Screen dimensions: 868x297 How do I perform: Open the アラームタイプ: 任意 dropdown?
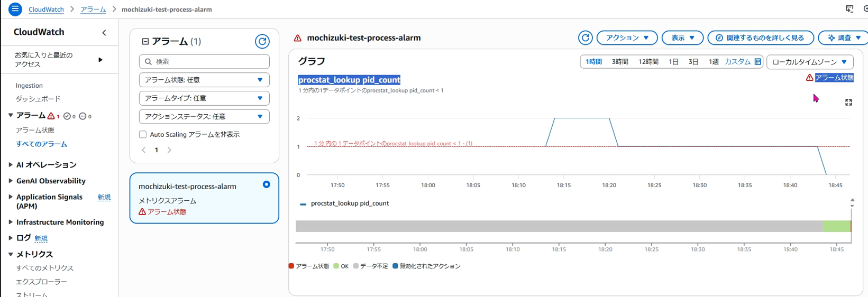coord(204,98)
